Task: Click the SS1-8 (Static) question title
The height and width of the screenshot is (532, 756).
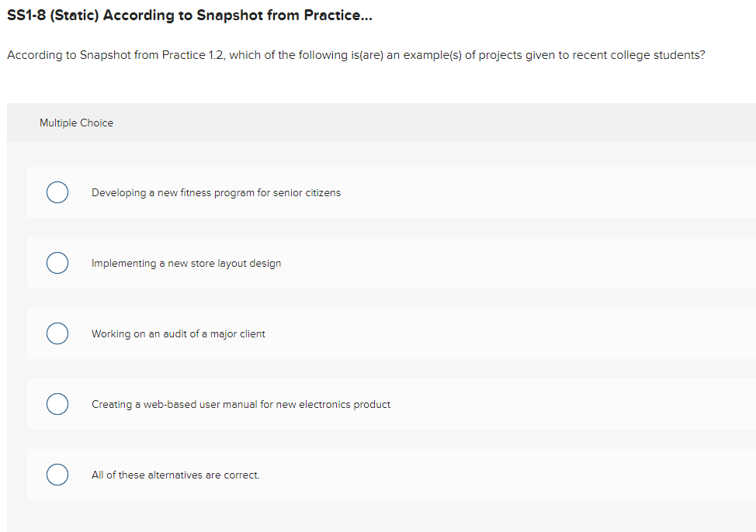Action: [189, 15]
